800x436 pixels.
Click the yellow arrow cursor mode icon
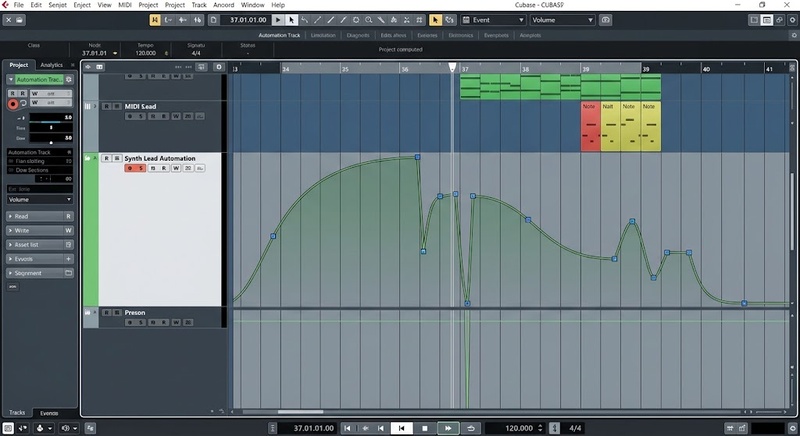pyautogui.click(x=435, y=20)
